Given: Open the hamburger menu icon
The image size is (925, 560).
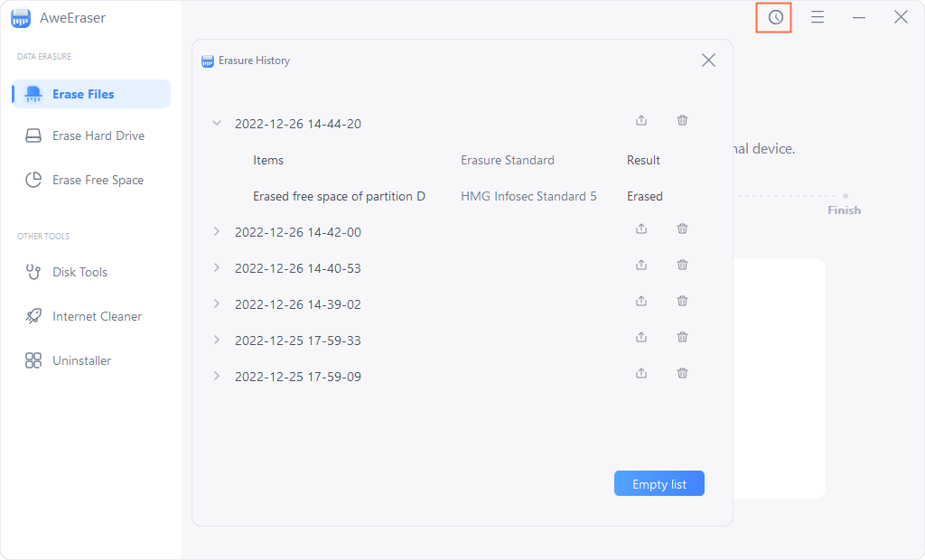Looking at the screenshot, I should 818,17.
